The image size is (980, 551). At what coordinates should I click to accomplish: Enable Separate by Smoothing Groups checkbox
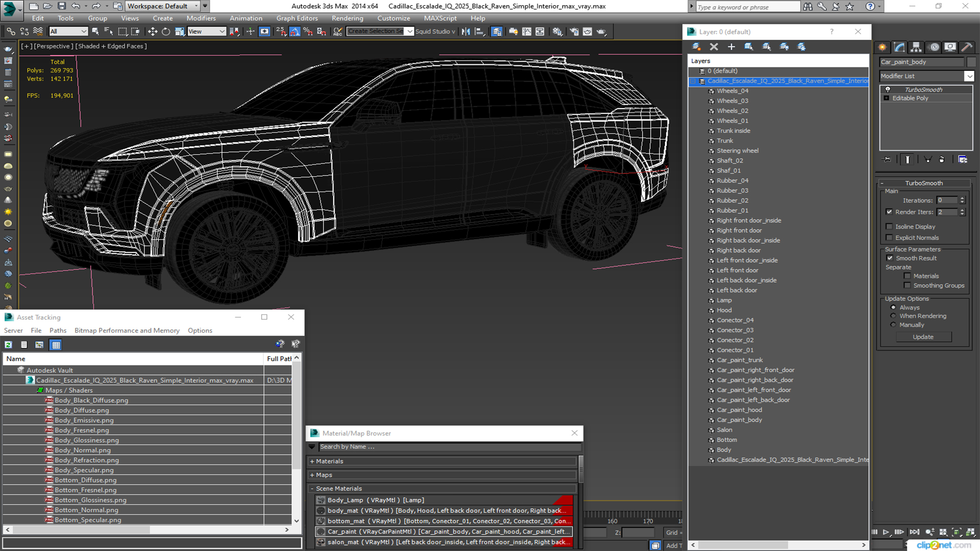(x=907, y=286)
